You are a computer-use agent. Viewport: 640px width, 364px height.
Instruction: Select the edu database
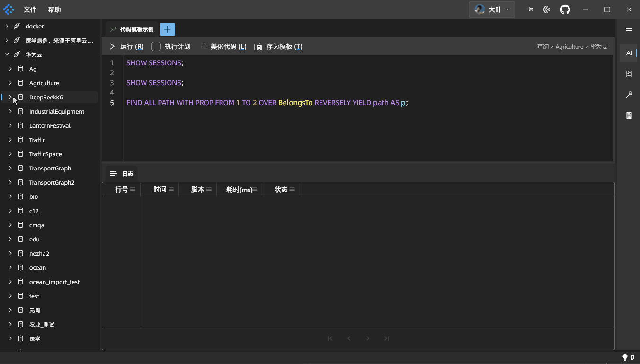click(x=35, y=239)
